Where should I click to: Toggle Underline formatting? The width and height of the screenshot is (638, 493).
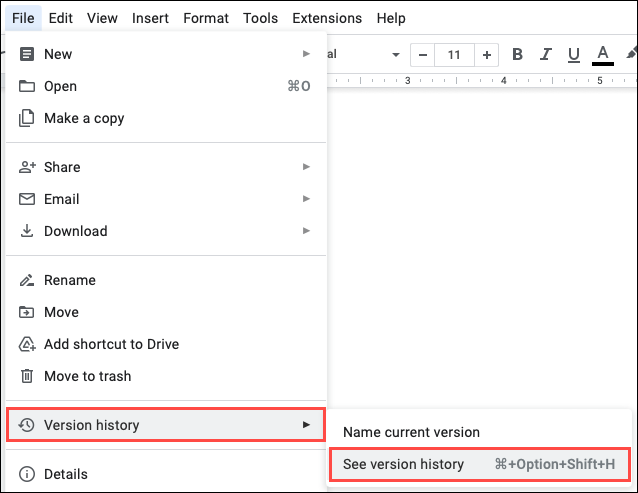coord(574,54)
